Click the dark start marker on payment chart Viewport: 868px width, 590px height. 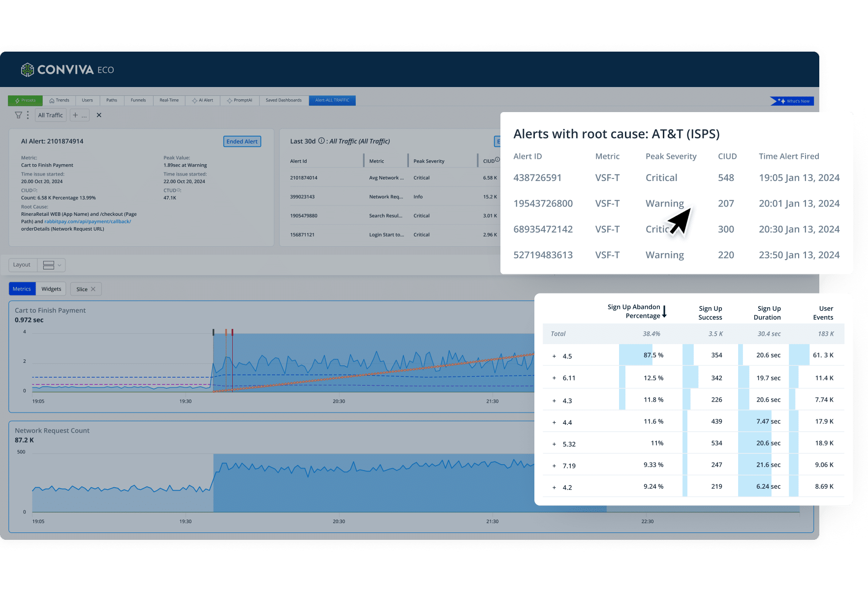[213, 332]
